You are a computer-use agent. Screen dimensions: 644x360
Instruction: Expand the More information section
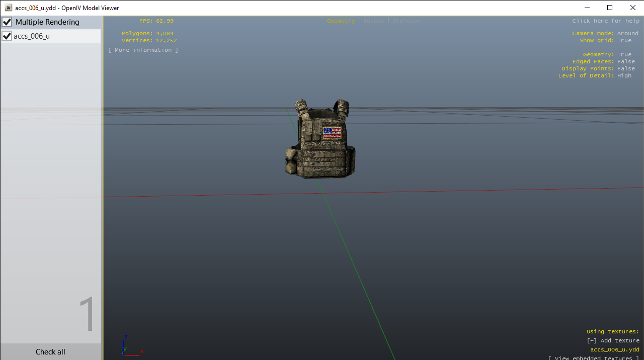click(x=143, y=50)
